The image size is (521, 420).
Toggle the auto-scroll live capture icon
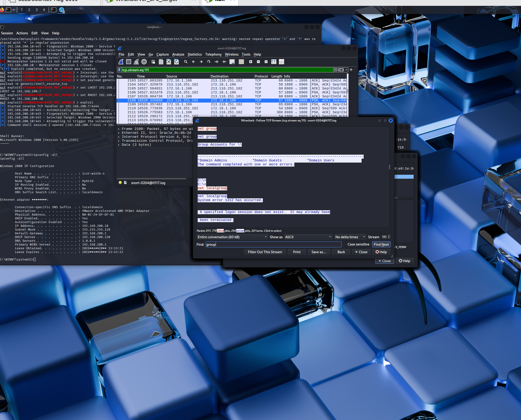pos(232,62)
